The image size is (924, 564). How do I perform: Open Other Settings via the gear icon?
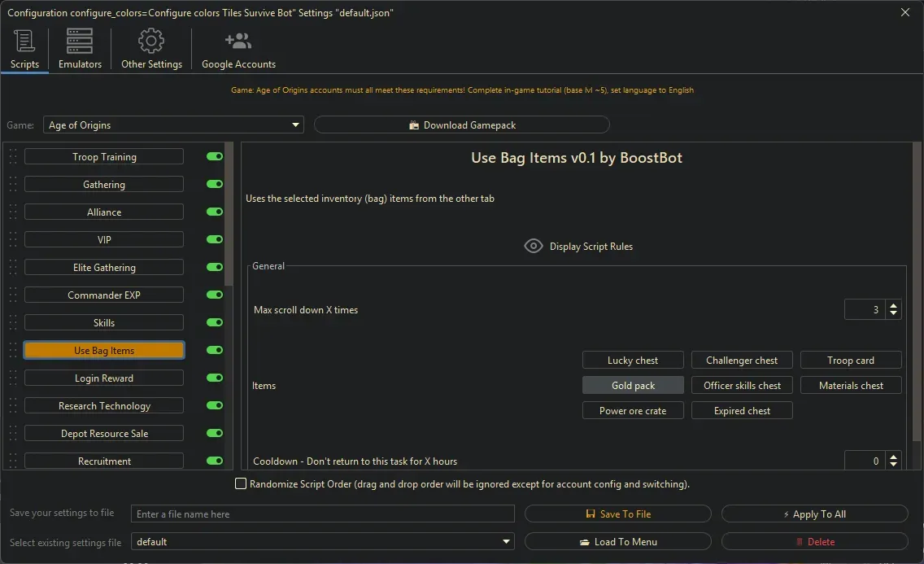click(x=151, y=41)
